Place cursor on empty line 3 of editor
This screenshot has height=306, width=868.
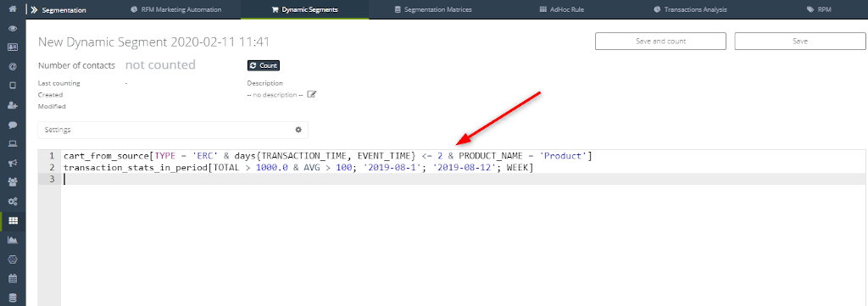coord(464,179)
